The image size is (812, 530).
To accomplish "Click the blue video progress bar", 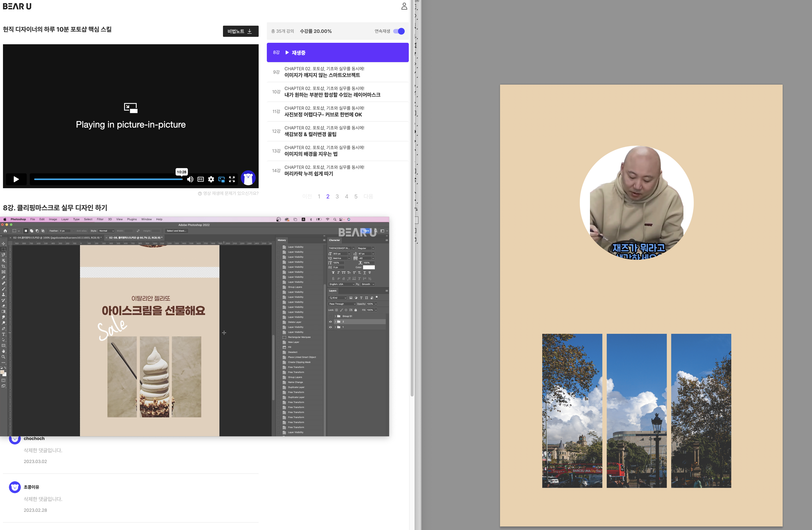I will [109, 179].
